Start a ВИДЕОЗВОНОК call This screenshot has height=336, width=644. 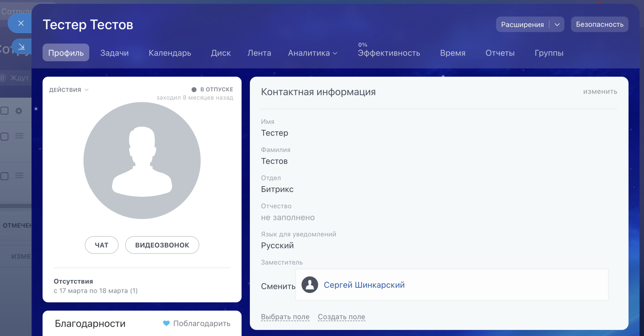click(162, 245)
